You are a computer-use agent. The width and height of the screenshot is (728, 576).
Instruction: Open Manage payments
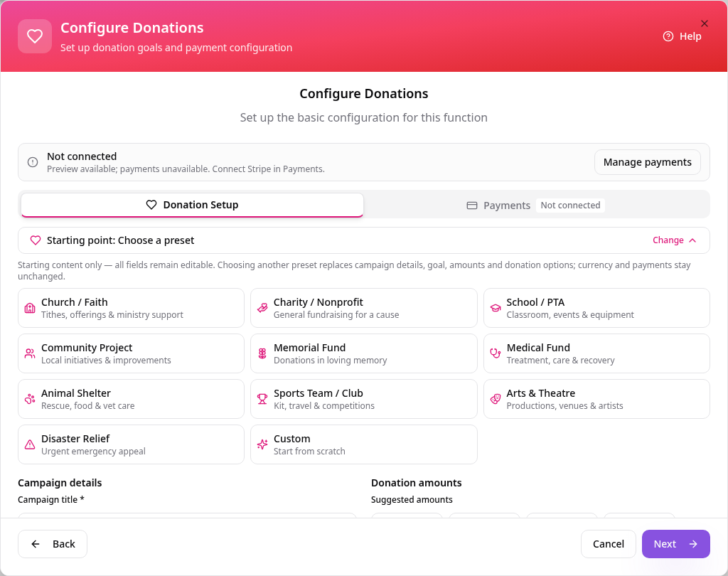tap(647, 162)
